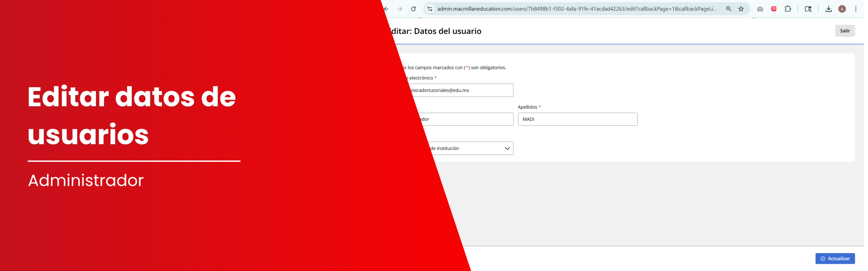Click the Salir button

click(x=845, y=31)
